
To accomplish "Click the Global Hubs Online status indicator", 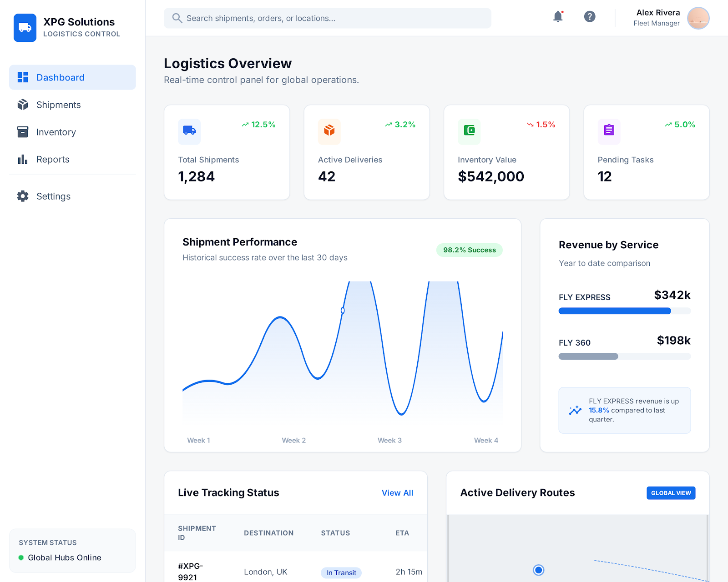I will [x=60, y=557].
